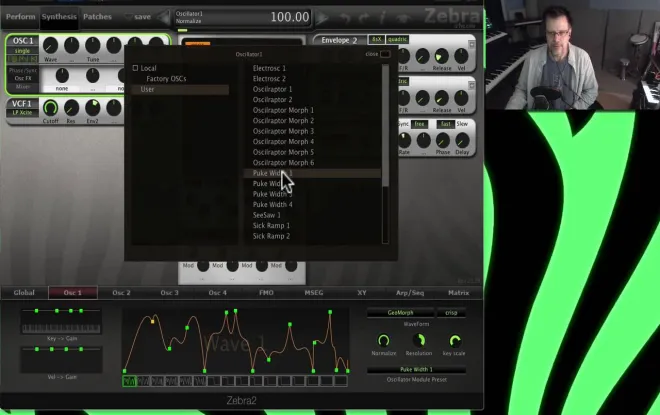Switch to the Synthesis tab
Image resolution: width=660 pixels, height=415 pixels.
(x=59, y=17)
